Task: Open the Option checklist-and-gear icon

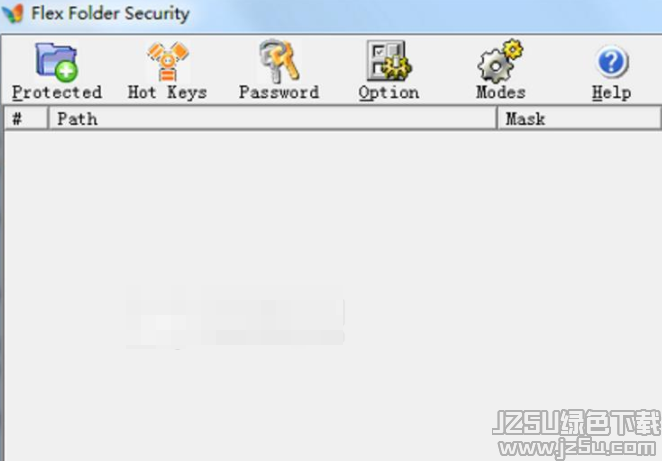Action: (389, 61)
